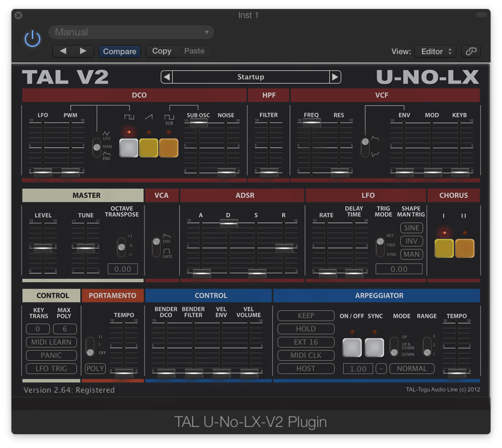502x448 pixels.
Task: Flip the VCF envelope polarity switch
Action: click(x=365, y=147)
